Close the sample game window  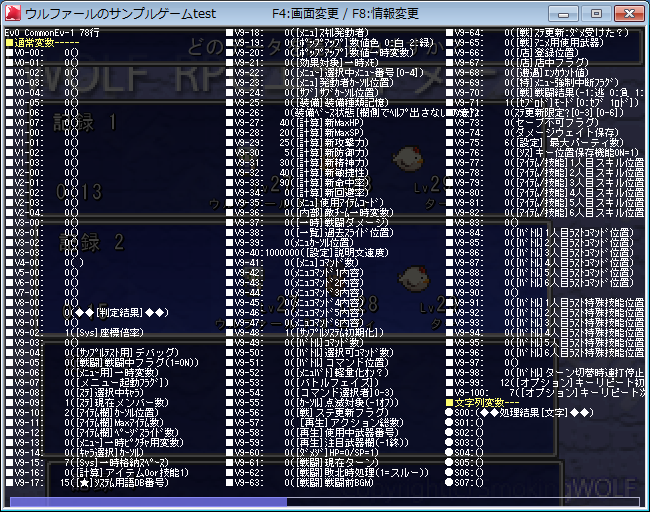[x=629, y=14]
